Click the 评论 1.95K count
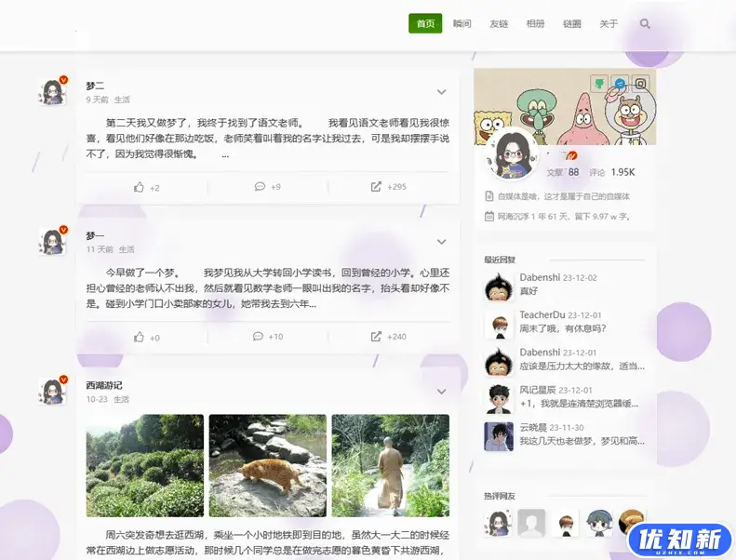736x560 pixels. point(612,172)
